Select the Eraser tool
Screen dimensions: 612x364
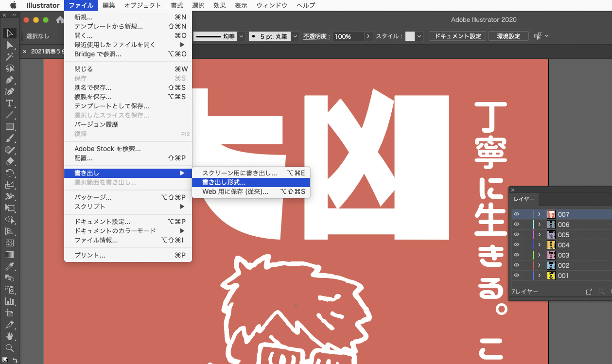click(9, 161)
